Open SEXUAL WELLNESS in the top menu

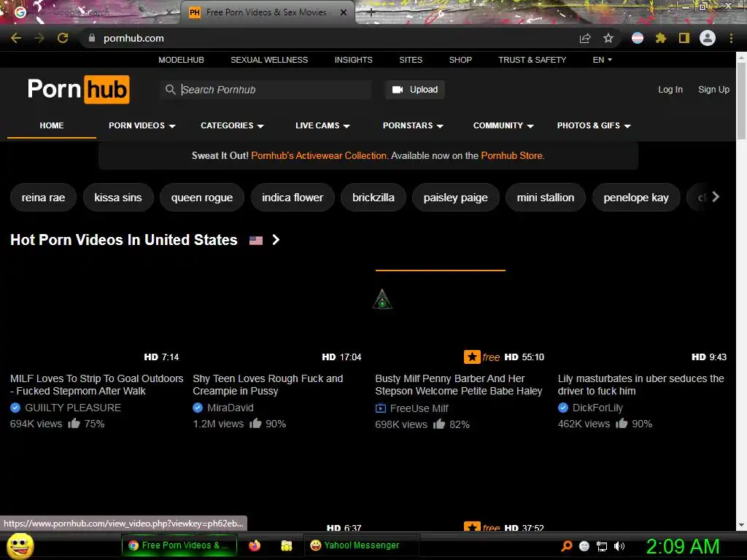coord(269,60)
